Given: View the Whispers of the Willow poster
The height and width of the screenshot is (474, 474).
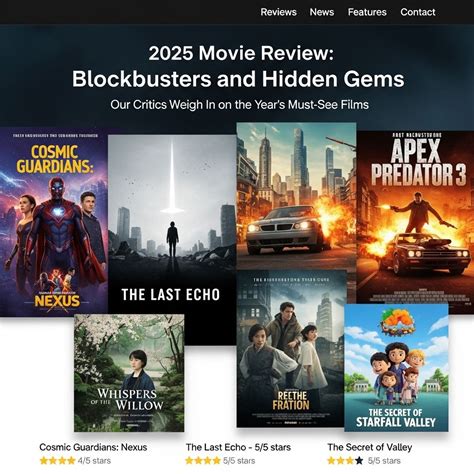Looking at the screenshot, I should [x=129, y=373].
